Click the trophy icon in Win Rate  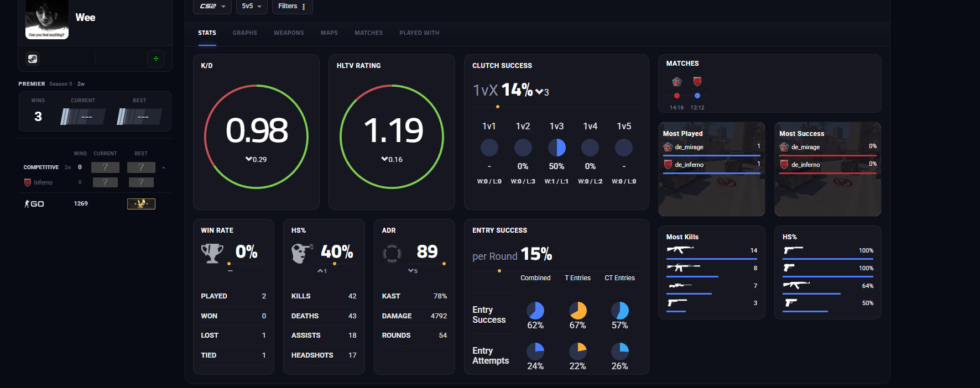(x=212, y=253)
